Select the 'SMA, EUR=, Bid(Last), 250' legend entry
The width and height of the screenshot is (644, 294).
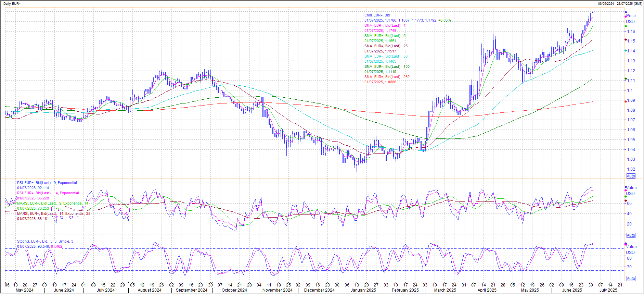point(387,77)
